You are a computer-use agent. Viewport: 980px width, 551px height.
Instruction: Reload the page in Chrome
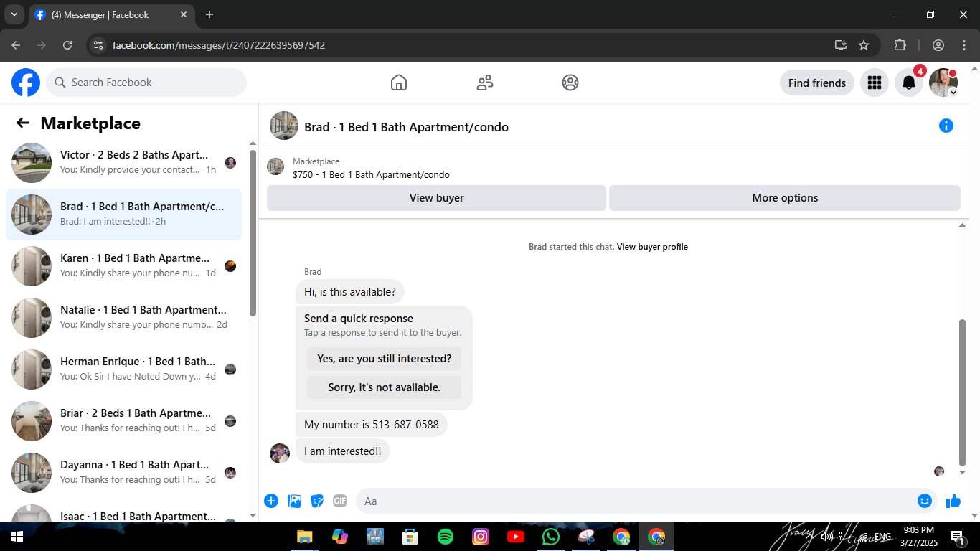[x=67, y=45]
